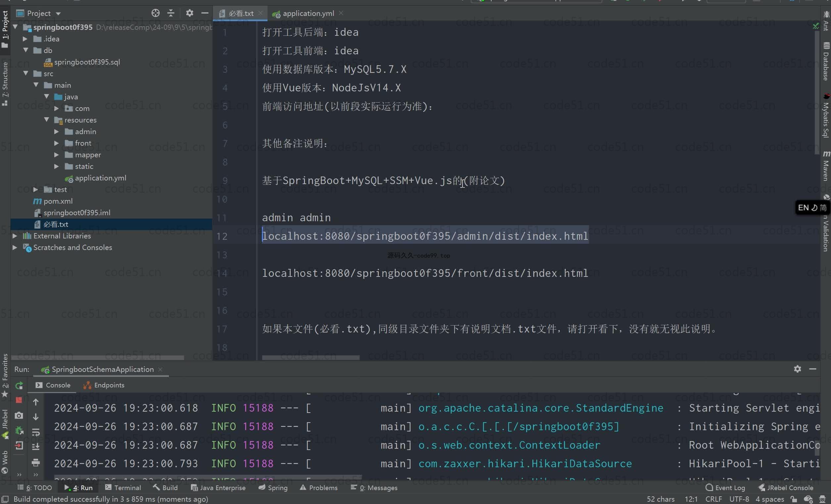
Task: Expand the .idea folder
Action: [25, 39]
